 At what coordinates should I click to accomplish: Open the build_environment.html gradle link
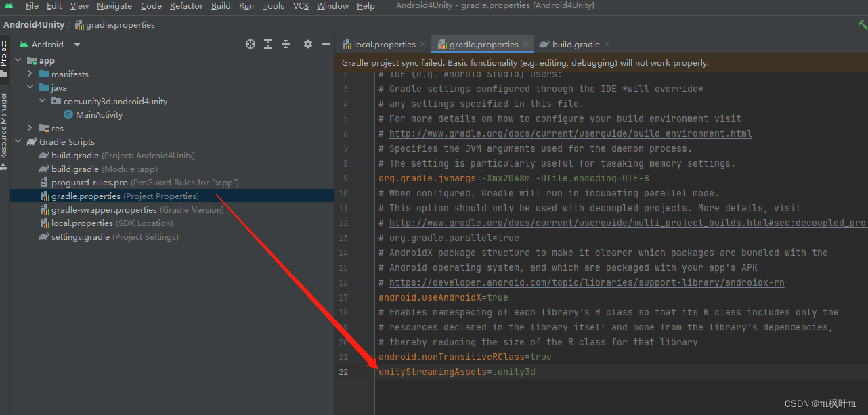click(x=570, y=133)
